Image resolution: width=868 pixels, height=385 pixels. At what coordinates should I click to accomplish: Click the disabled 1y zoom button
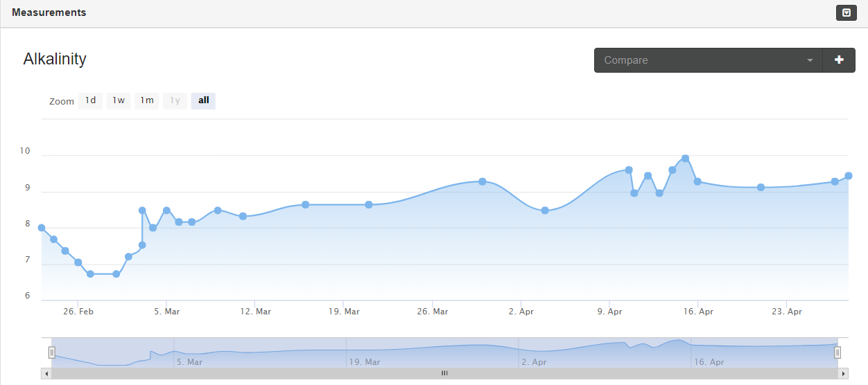pyautogui.click(x=175, y=100)
